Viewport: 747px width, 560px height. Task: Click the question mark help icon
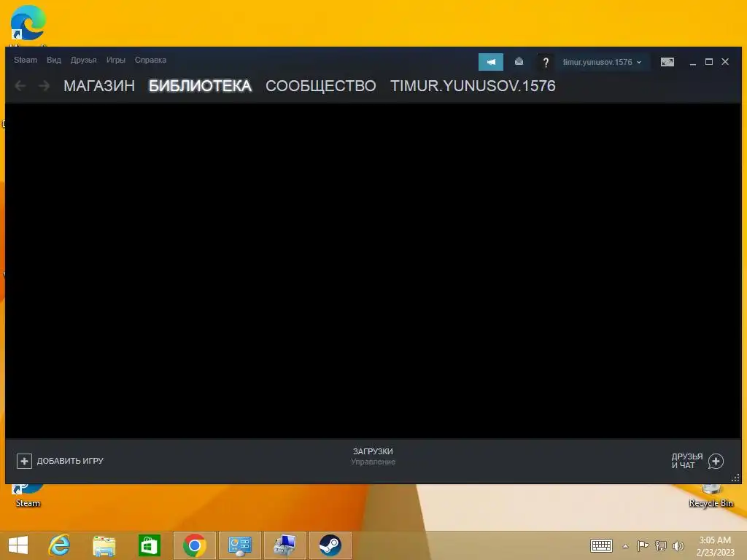546,62
